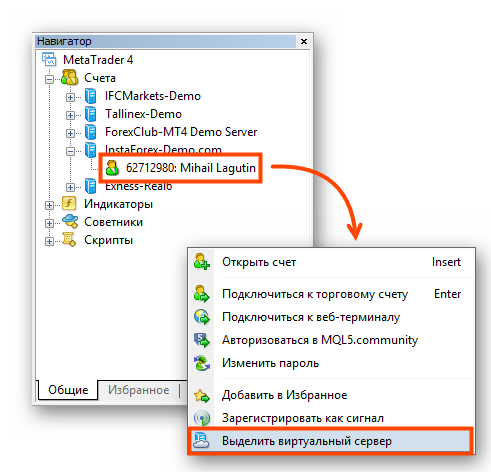The width and height of the screenshot is (491, 472).
Task: Click the virtual server cloud icon
Action: pyautogui.click(x=202, y=441)
